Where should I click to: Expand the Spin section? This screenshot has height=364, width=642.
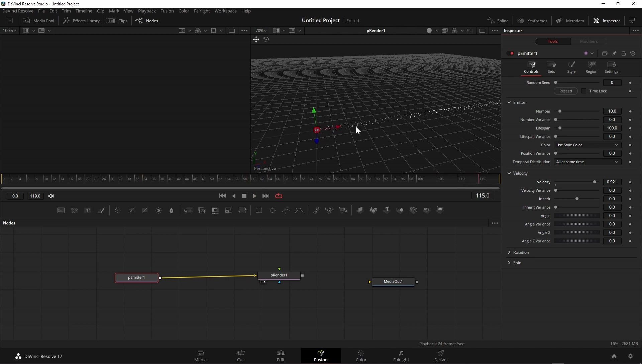click(x=509, y=263)
